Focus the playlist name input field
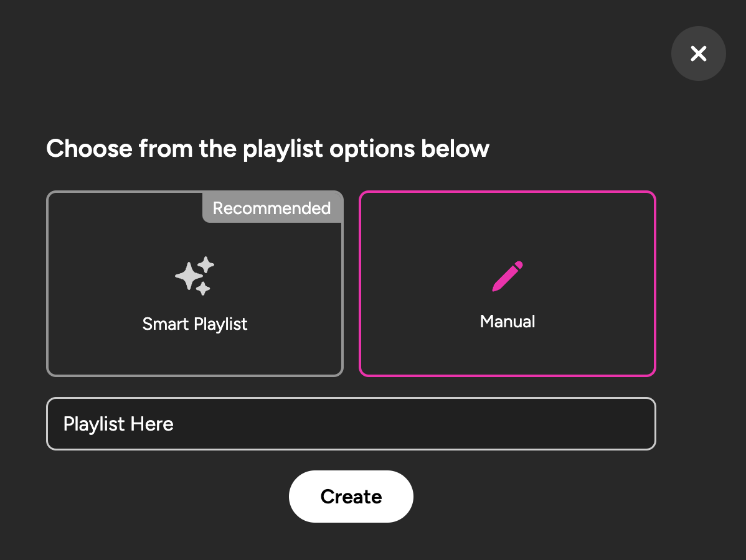Image resolution: width=746 pixels, height=560 pixels. (x=351, y=424)
